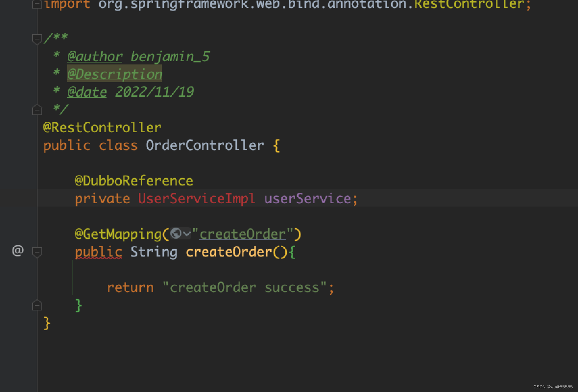The height and width of the screenshot is (392, 578).
Task: Collapse the createOrder method fold marker
Action: (x=37, y=252)
